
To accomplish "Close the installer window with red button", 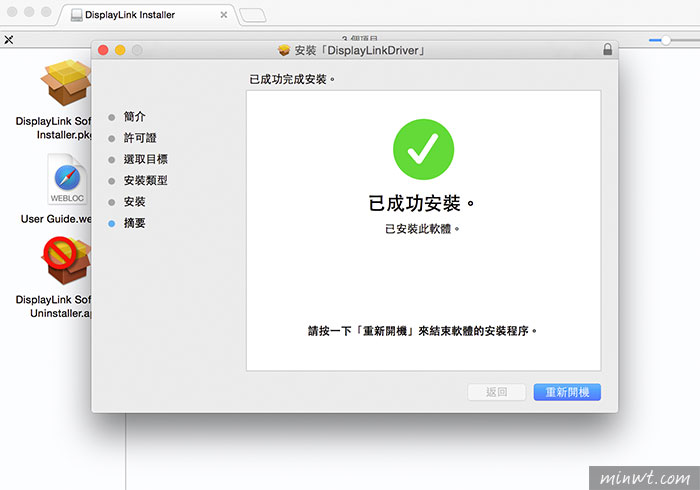I will (x=103, y=50).
